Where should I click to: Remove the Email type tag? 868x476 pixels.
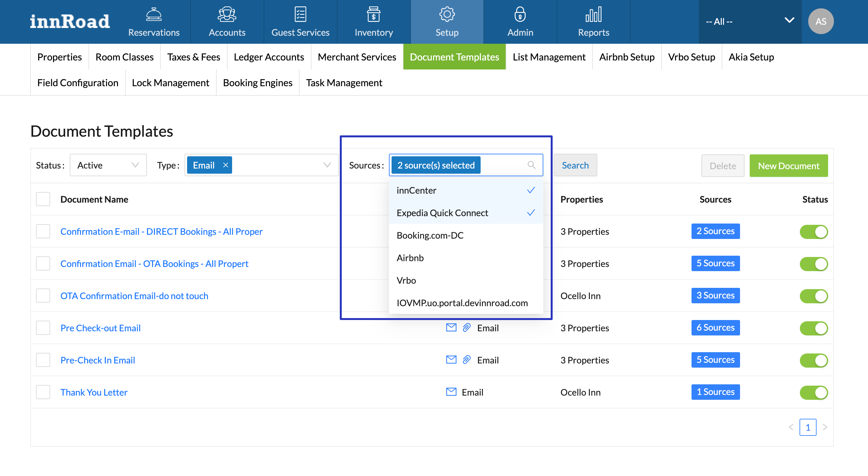pyautogui.click(x=226, y=165)
